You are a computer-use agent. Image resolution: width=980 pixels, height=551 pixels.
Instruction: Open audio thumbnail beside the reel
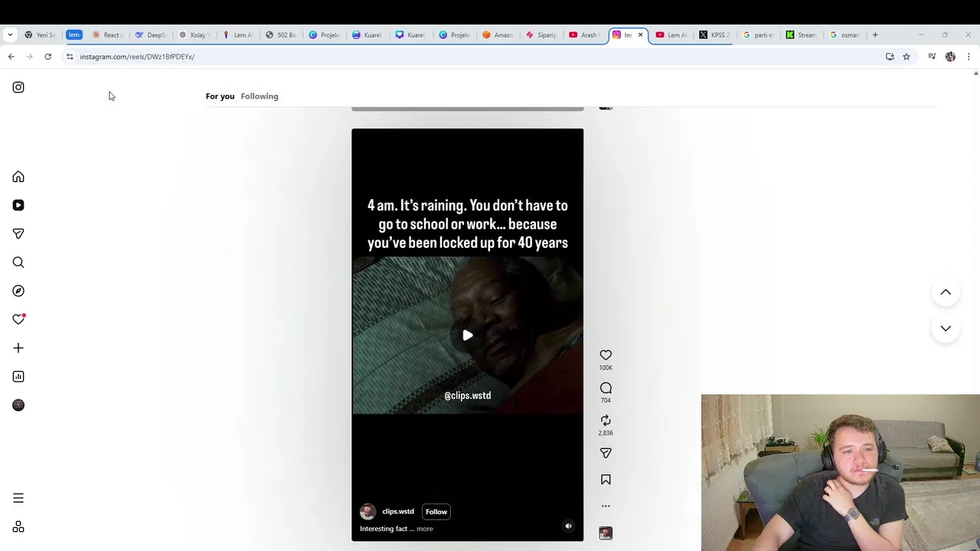point(606,533)
